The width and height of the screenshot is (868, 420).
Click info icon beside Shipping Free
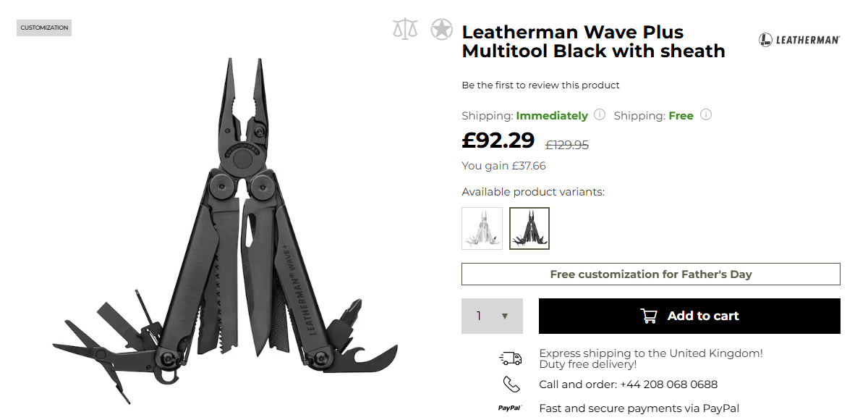[706, 114]
